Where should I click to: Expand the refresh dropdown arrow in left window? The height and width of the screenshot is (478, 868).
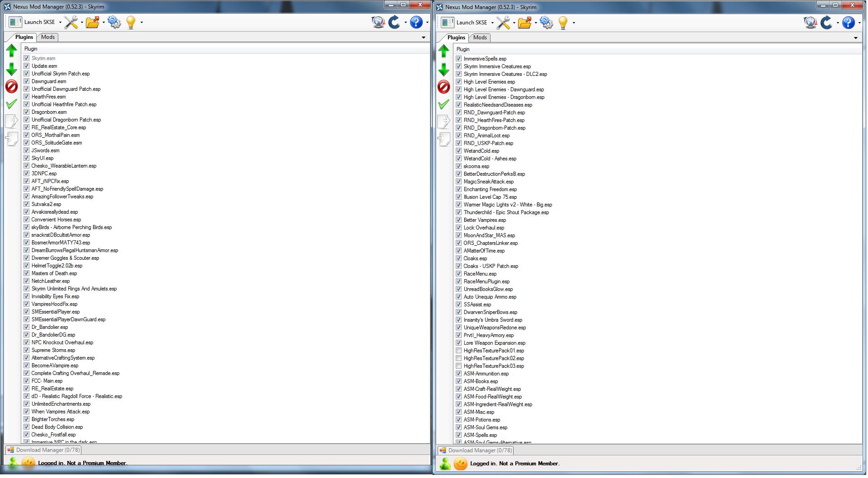(406, 22)
